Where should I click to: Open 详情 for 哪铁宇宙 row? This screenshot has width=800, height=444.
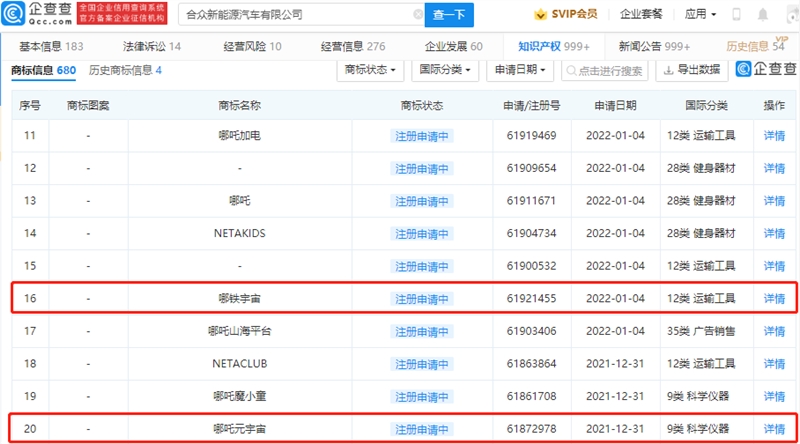coord(774,299)
